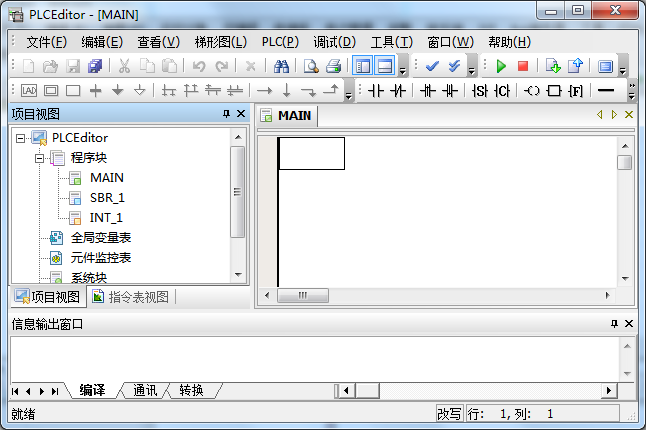
Task: Open the 帮助(H) menu
Action: tap(509, 42)
